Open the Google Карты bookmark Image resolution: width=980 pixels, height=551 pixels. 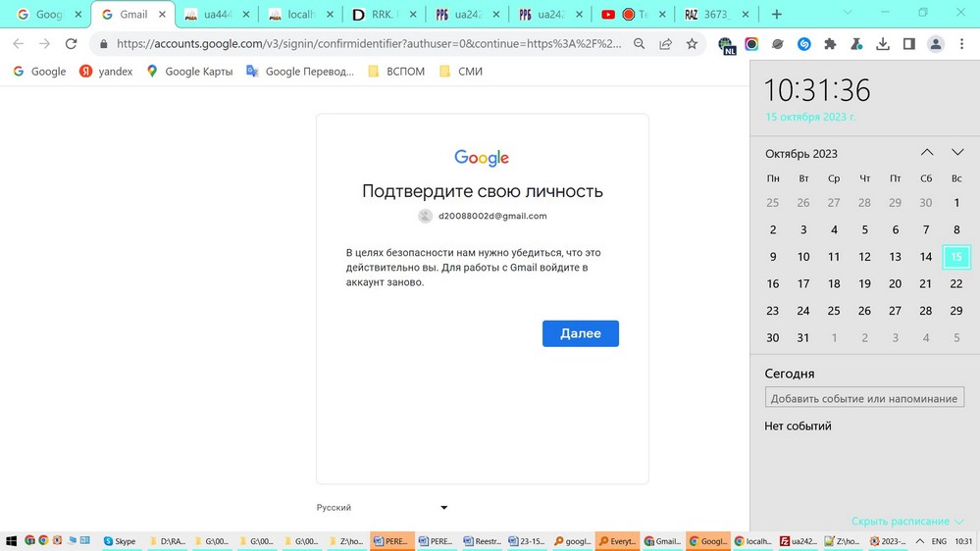click(x=189, y=72)
